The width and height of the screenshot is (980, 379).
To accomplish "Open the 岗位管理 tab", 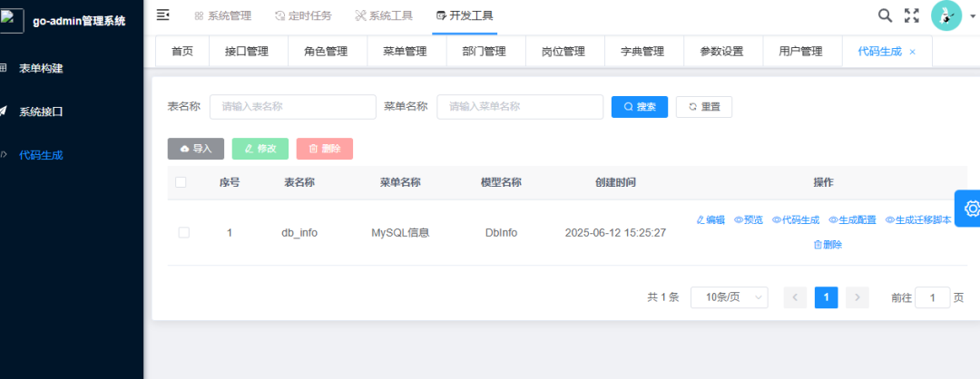I will tap(563, 52).
